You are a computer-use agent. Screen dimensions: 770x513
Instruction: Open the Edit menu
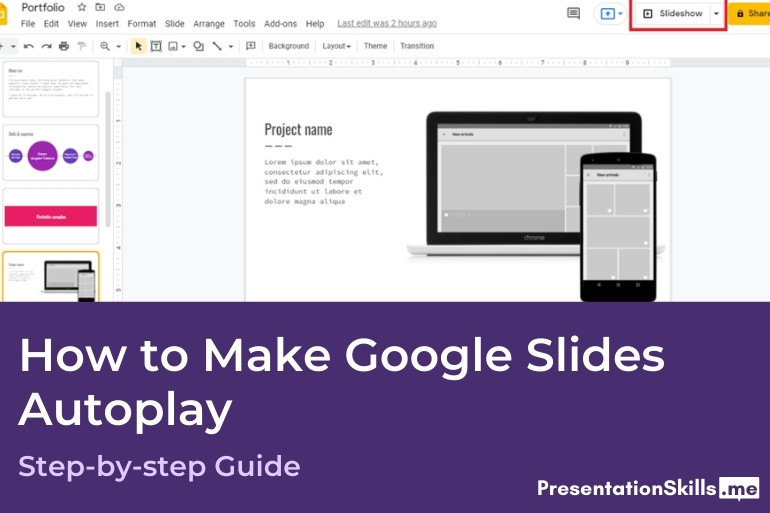tap(51, 24)
